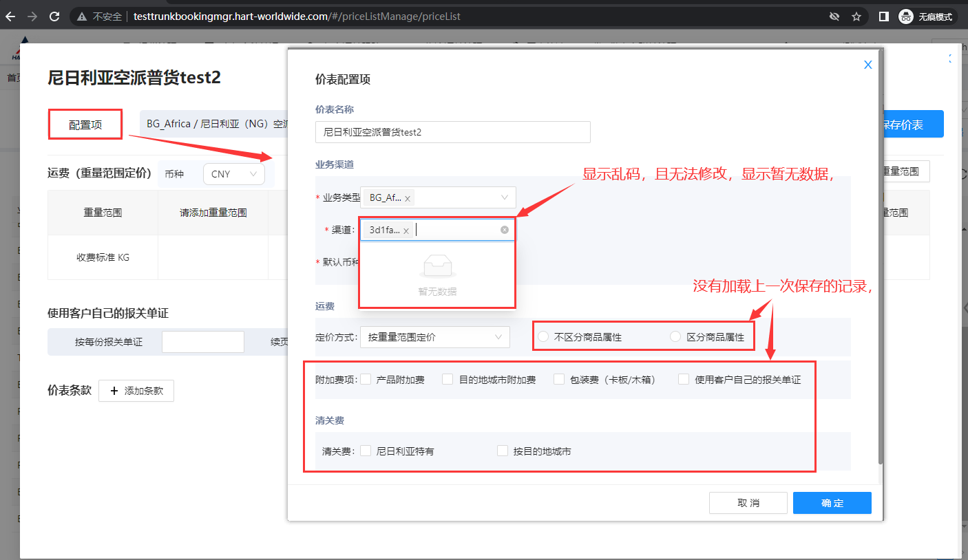This screenshot has height=560, width=968.
Task: Select the 不区分商品属性 radio option
Action: [543, 337]
